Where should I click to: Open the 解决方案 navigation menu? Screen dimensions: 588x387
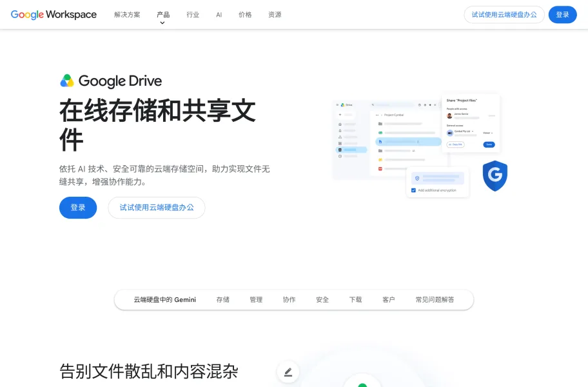[127, 15]
